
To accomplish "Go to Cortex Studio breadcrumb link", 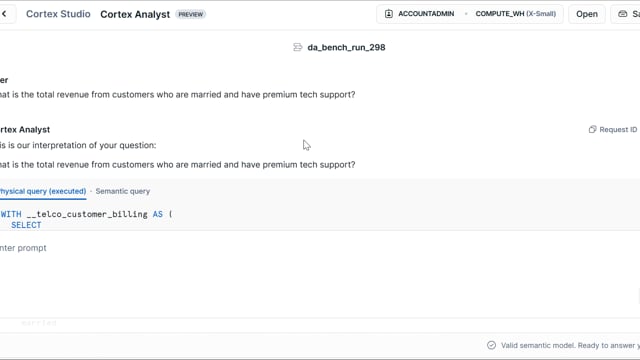I will click(58, 14).
